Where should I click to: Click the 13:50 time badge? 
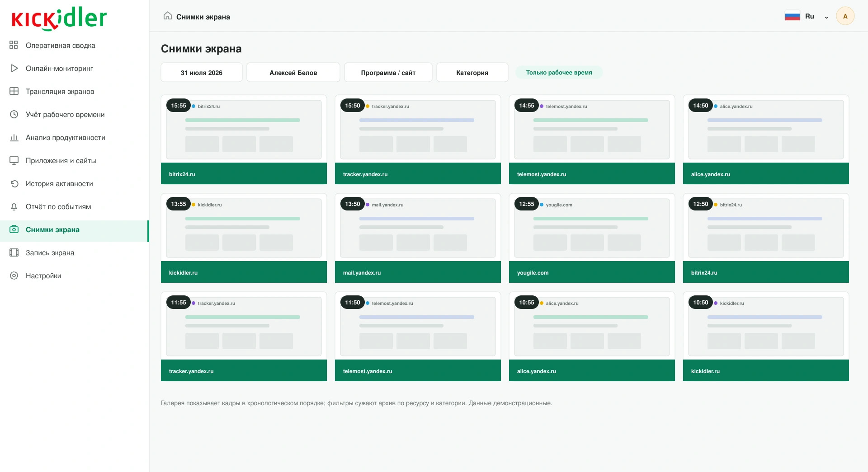353,204
